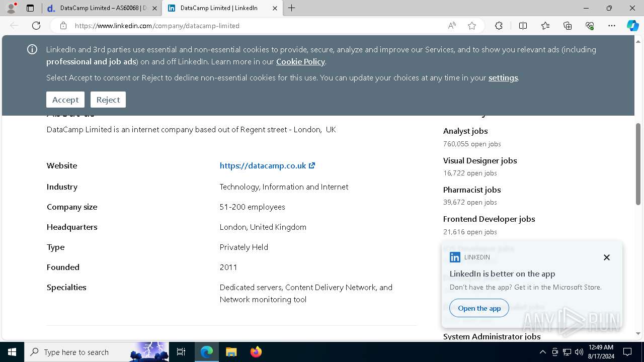This screenshot has height=362, width=644.
Task: Open the cookie settings link
Action: click(x=503, y=77)
